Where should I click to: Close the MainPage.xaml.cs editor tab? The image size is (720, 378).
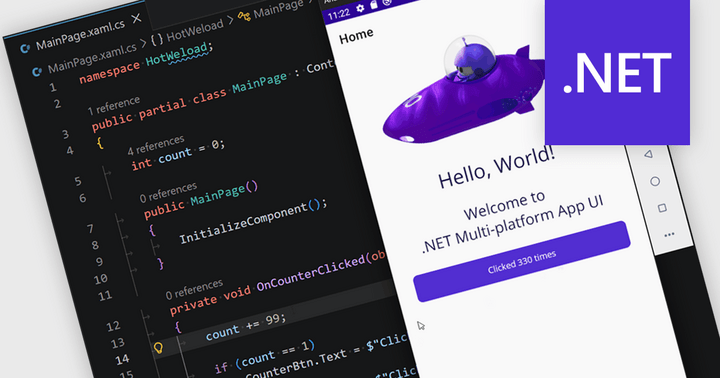pos(136,19)
